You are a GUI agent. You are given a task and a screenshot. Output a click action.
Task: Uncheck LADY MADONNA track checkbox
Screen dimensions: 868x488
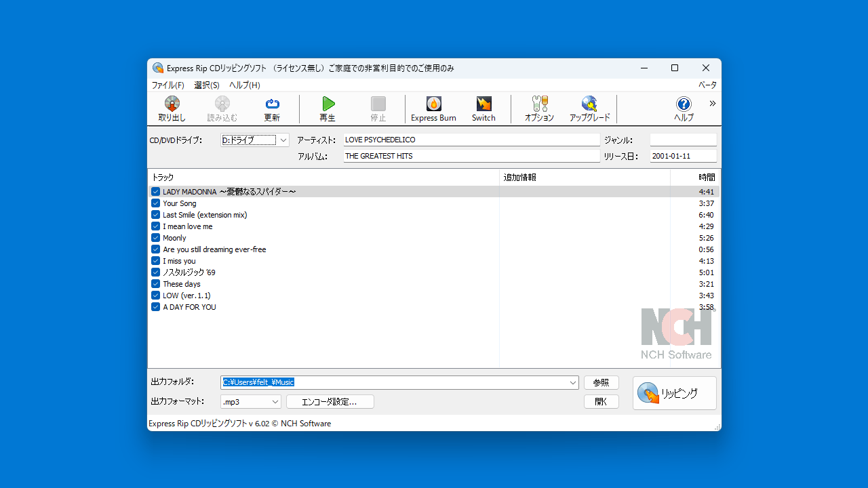point(155,192)
